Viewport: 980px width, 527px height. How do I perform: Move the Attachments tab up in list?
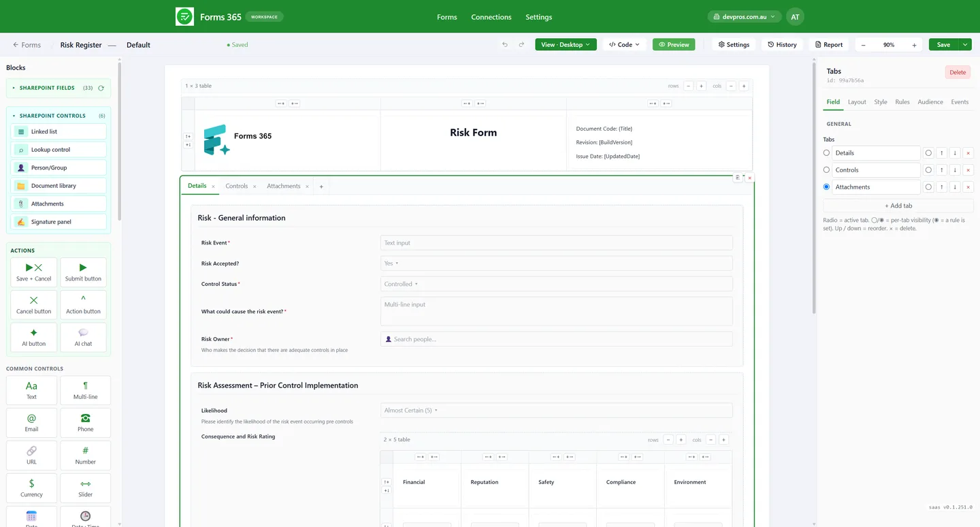point(942,187)
